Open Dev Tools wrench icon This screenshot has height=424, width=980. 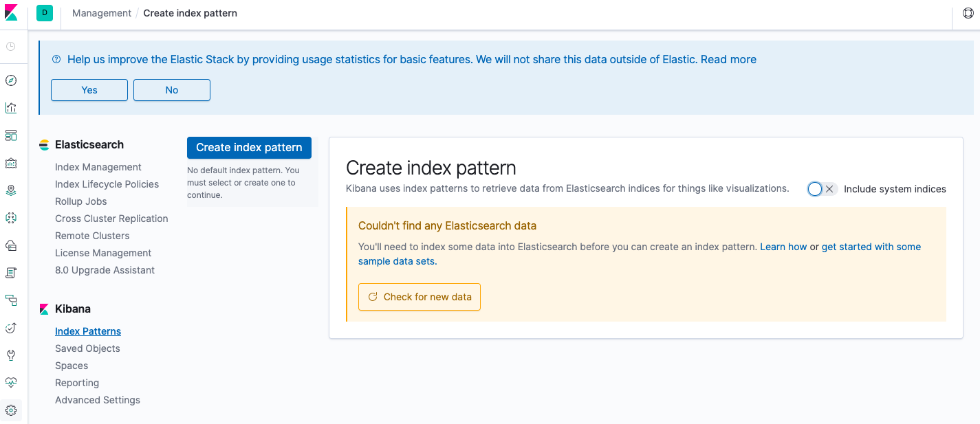[x=11, y=355]
